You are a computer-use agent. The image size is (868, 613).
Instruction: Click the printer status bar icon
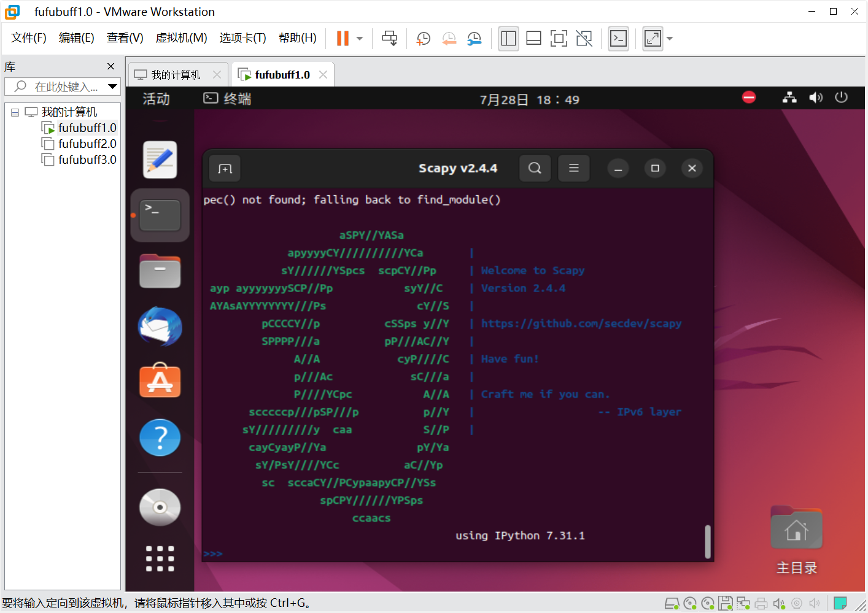point(761,604)
